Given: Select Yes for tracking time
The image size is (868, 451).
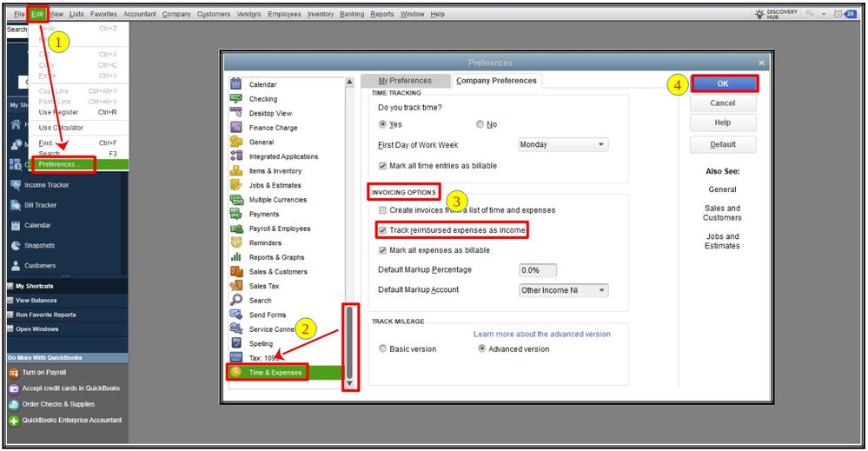Looking at the screenshot, I should [382, 124].
